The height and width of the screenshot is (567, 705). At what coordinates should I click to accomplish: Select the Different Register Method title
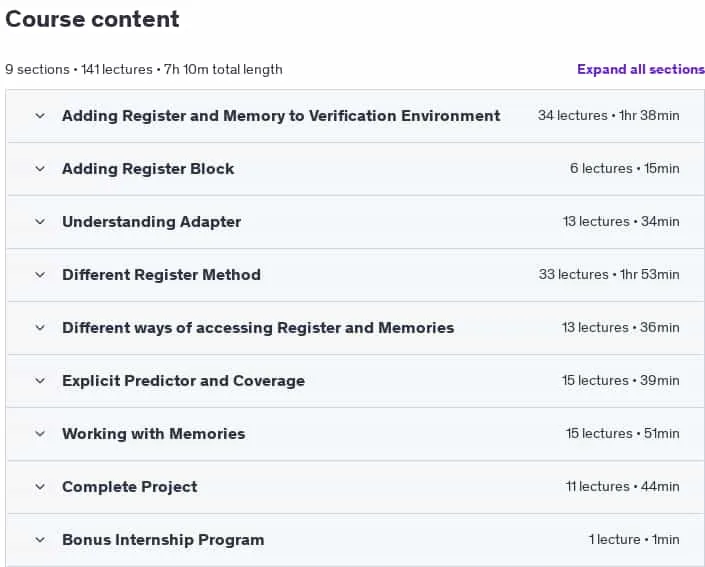click(161, 275)
